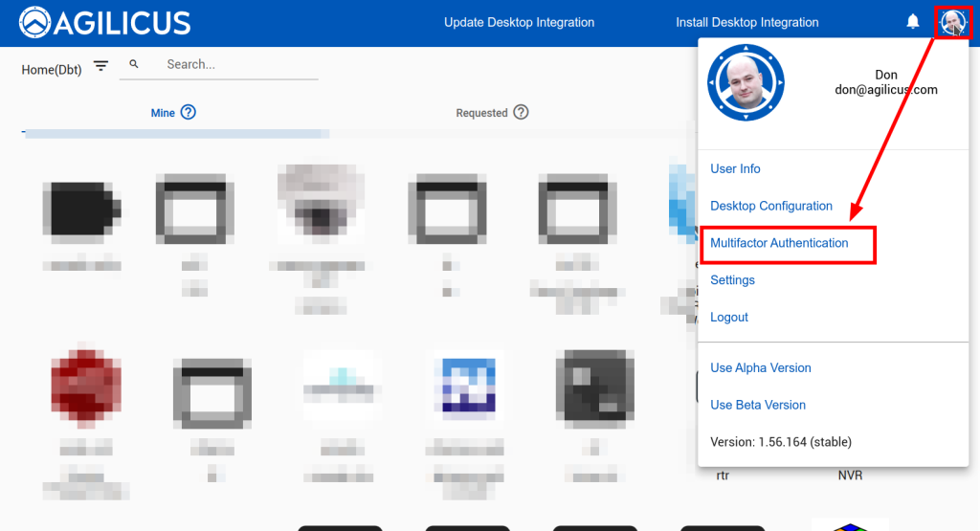
Task: Open the filter list icon beside Home(Dbt)
Action: pyautogui.click(x=100, y=66)
